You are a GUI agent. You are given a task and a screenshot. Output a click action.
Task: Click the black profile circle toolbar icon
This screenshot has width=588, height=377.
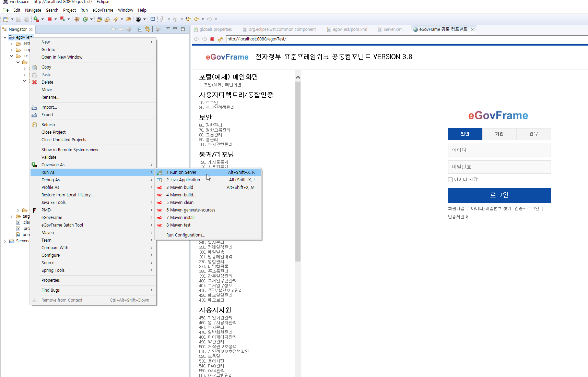[138, 19]
